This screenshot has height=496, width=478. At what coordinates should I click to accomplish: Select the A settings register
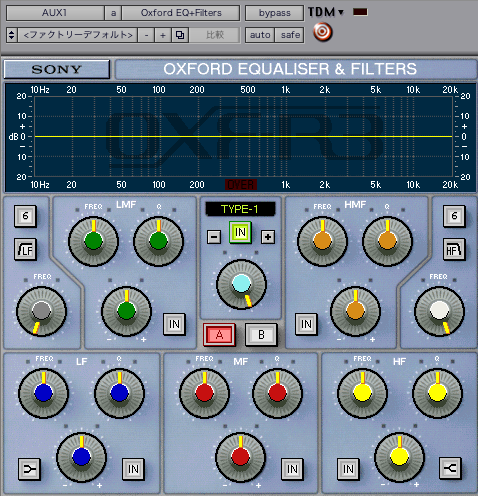(219, 335)
